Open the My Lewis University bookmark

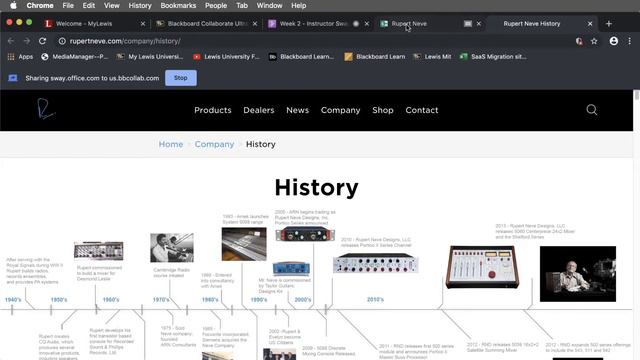point(150,57)
